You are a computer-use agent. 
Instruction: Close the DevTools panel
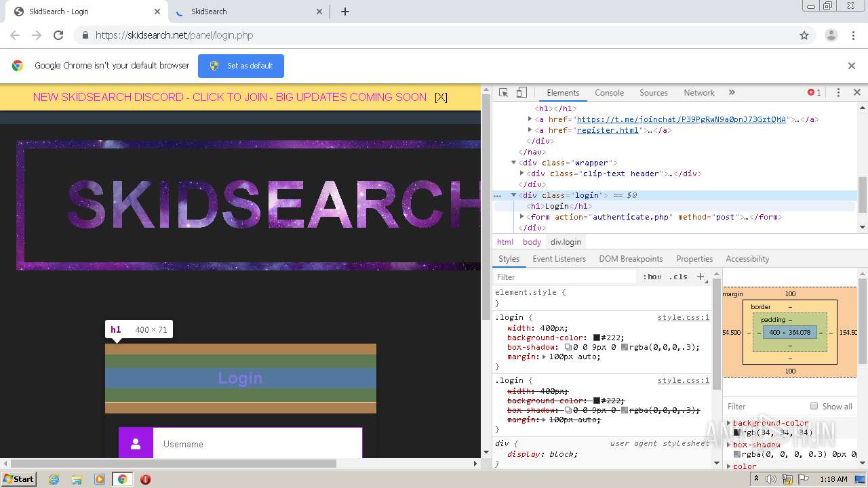(856, 93)
